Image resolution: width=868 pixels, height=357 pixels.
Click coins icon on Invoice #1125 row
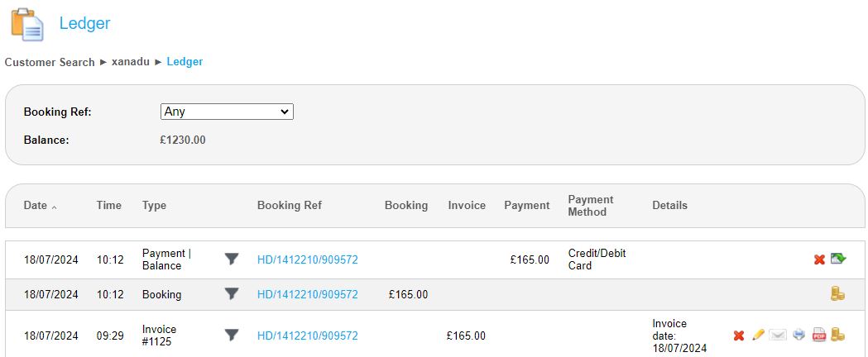pos(838,335)
